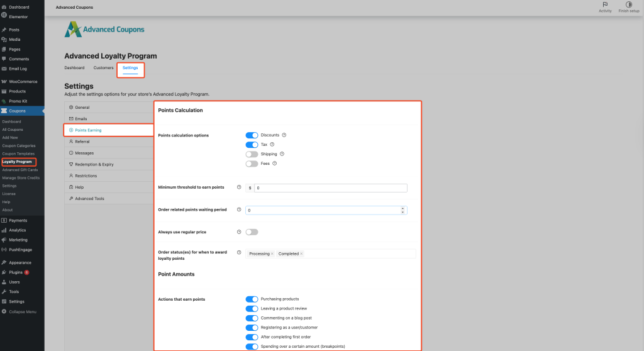Viewport: 644px width, 351px height.
Task: Enable the Fees points calculation switch
Action: (252, 164)
